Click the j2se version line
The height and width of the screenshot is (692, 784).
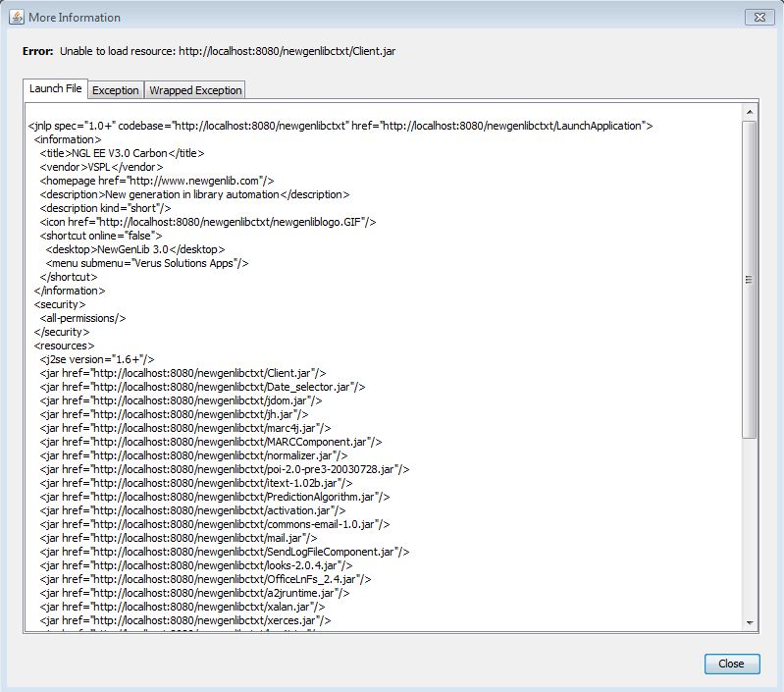(97, 360)
